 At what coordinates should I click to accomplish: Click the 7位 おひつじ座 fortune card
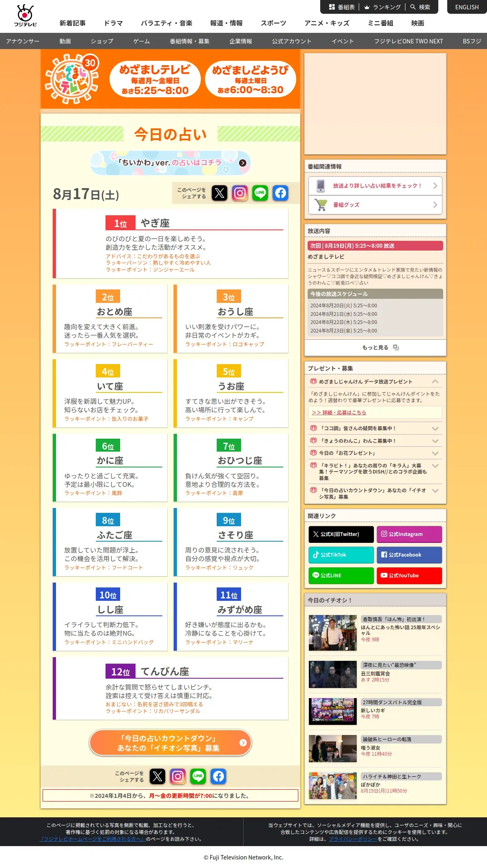click(x=231, y=468)
